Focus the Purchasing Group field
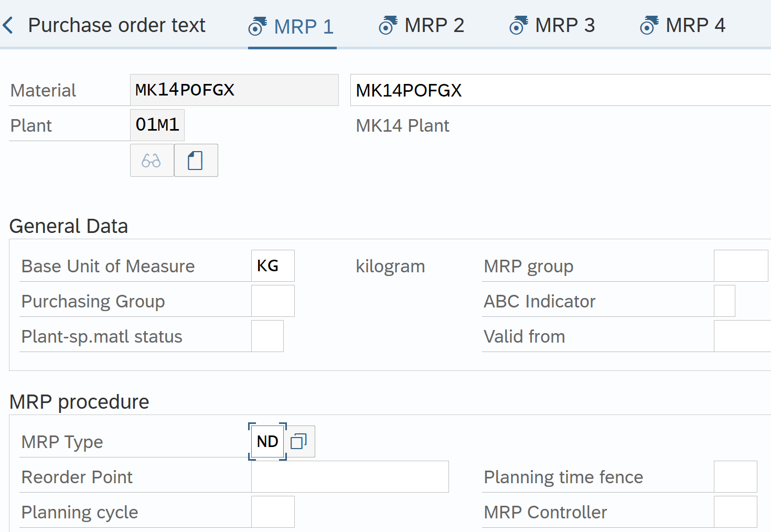 click(x=273, y=301)
